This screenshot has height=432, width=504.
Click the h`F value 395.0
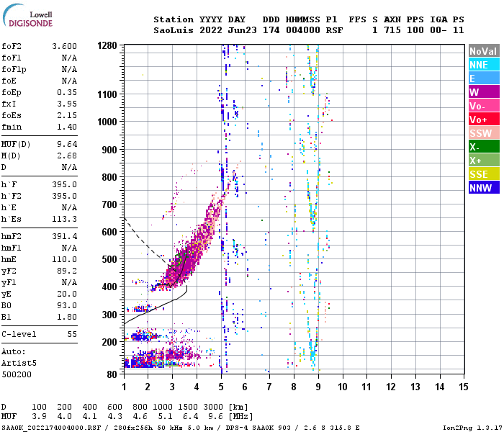coord(64,184)
